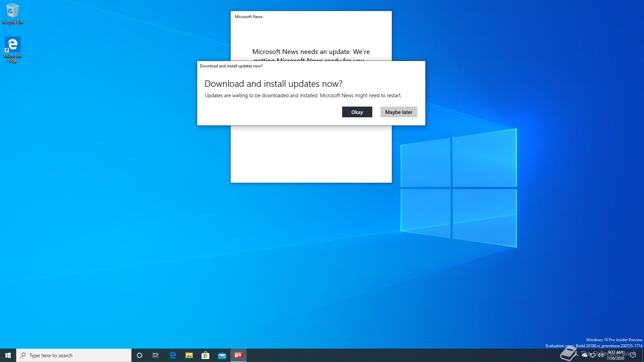Open the Recycle Bin desktop icon
This screenshot has height=362, width=644.
point(13,14)
